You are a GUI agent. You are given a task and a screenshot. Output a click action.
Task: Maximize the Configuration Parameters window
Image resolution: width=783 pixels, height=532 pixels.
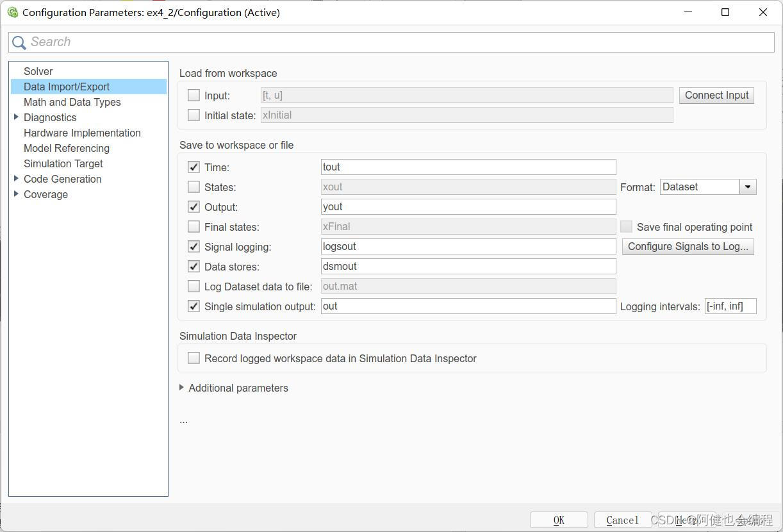725,12
